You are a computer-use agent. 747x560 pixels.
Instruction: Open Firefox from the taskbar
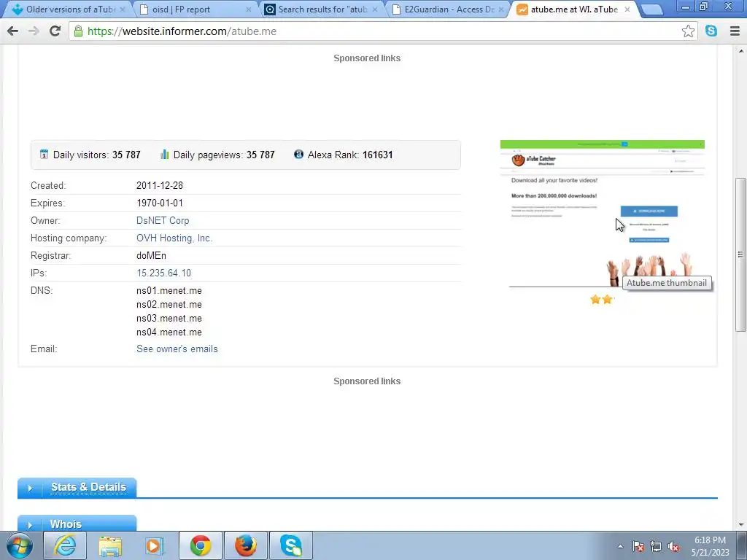245,545
